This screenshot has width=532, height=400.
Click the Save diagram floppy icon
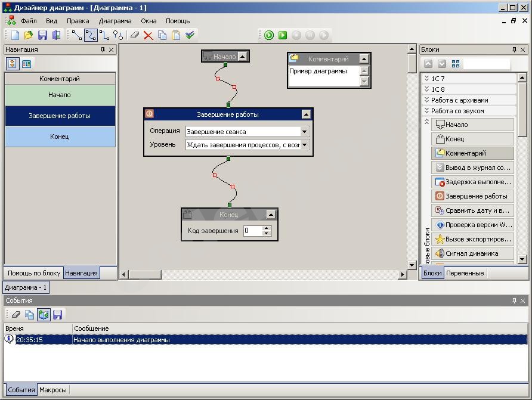(42, 35)
